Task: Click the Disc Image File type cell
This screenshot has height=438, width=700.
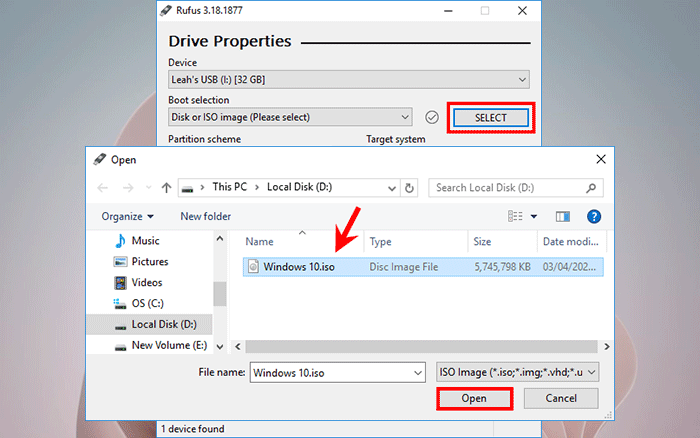Action: click(403, 267)
